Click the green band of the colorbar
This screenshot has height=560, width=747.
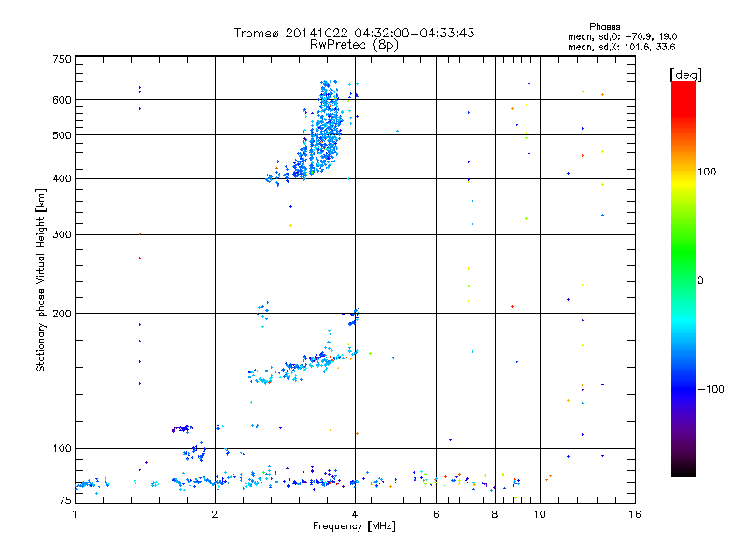pos(684,252)
